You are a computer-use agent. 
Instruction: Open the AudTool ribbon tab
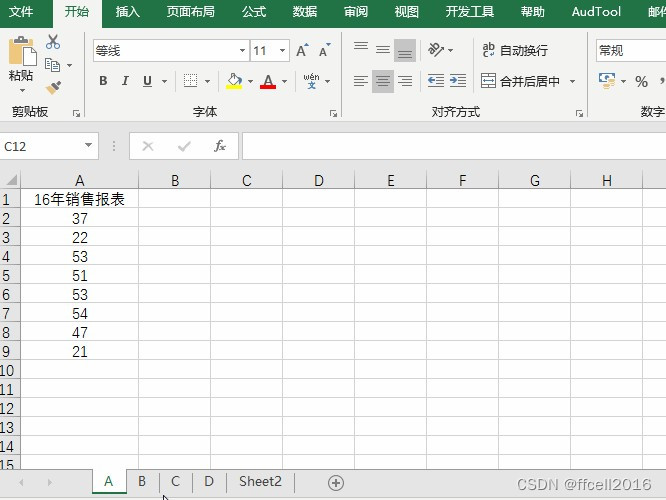pos(596,12)
